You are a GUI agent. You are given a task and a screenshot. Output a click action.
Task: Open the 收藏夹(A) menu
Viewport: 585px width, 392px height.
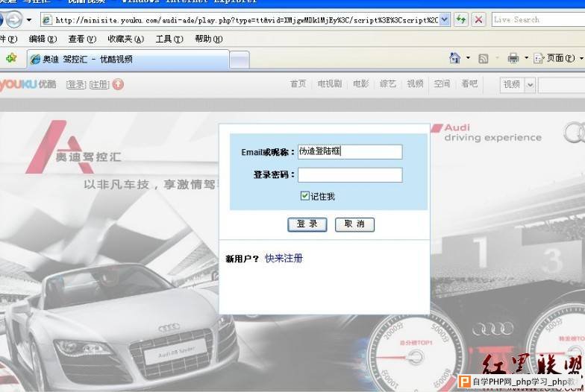tap(125, 39)
